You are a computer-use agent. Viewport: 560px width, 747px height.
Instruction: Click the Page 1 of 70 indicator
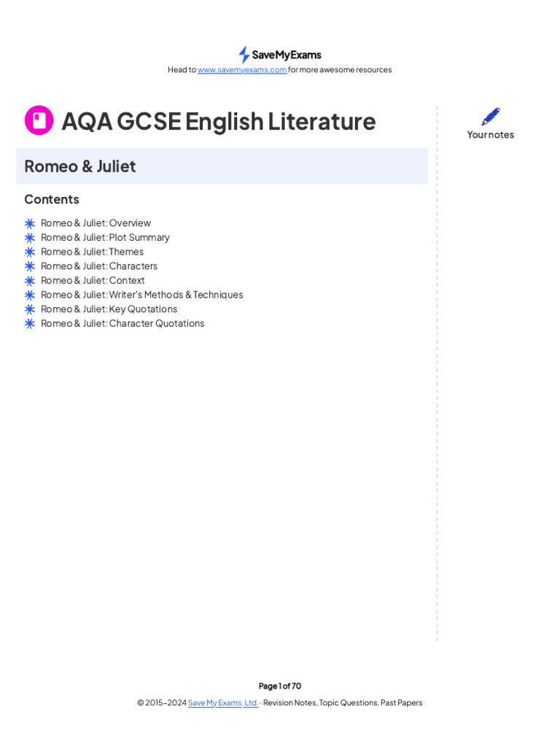pos(280,686)
